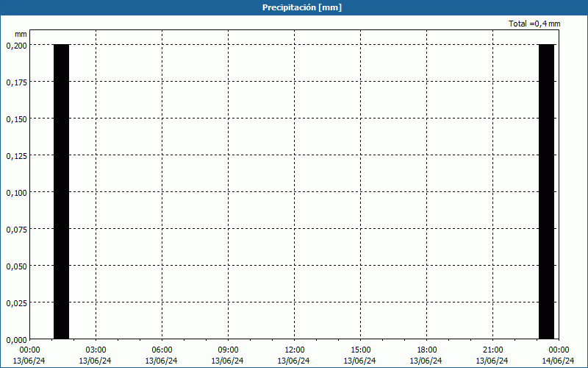Click the 15:00 13/06/24 time label

pyautogui.click(x=360, y=355)
